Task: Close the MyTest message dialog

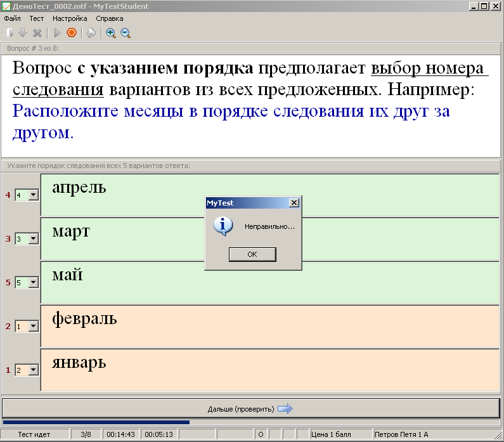Action: tap(294, 203)
